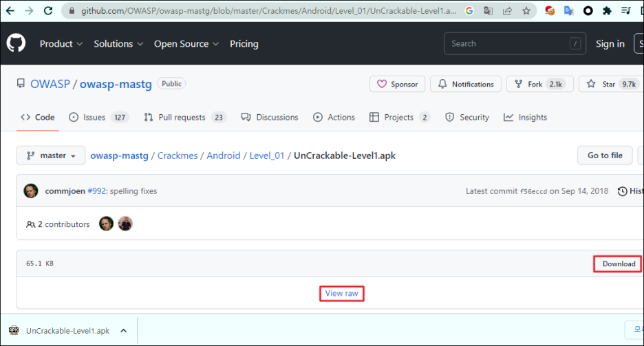This screenshot has height=346, width=644.
Task: Click the browser address bar URL
Action: (268, 11)
